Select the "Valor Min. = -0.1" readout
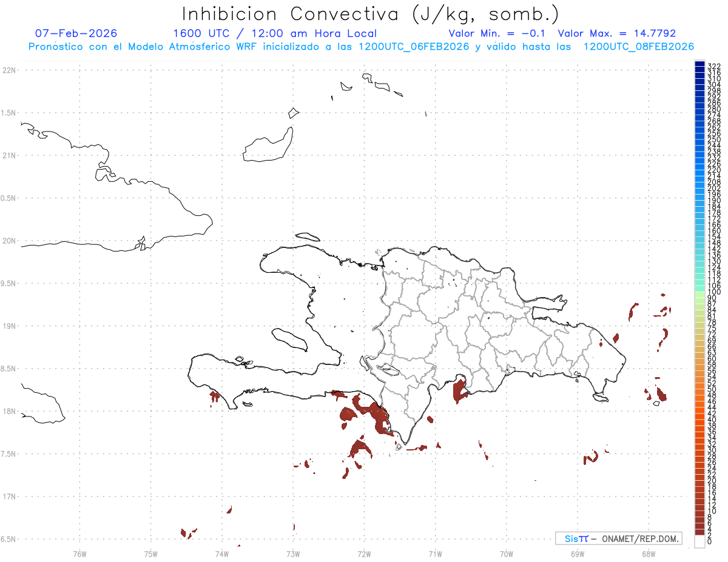This screenshot has width=728, height=562. [497, 33]
